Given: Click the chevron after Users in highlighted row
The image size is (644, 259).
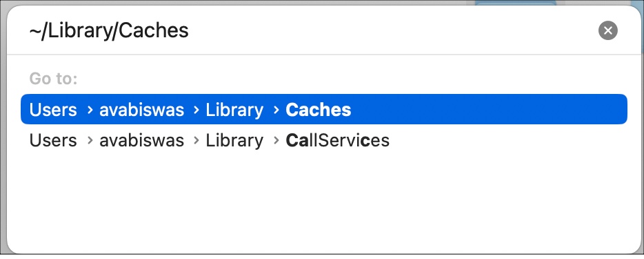Looking at the screenshot, I should tap(90, 110).
